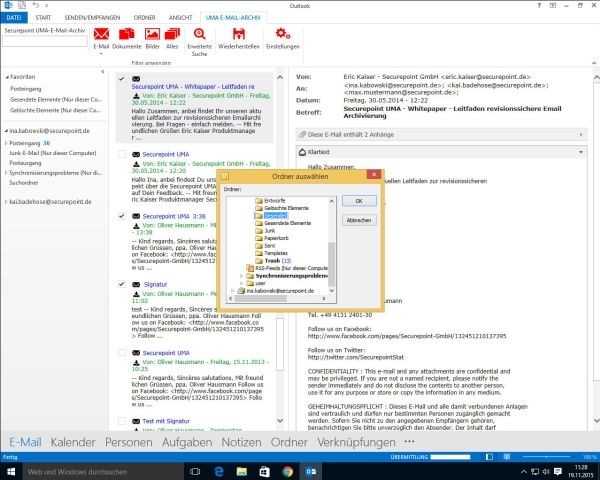
Task: Uncheck Securepoint UMA 3:38 checkbox
Action: tap(122, 216)
